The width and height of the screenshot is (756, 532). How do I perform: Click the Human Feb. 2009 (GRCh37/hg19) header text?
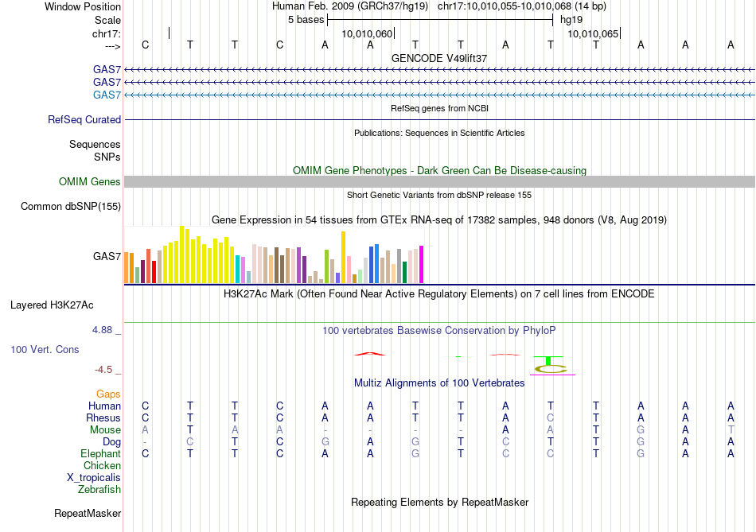click(350, 6)
